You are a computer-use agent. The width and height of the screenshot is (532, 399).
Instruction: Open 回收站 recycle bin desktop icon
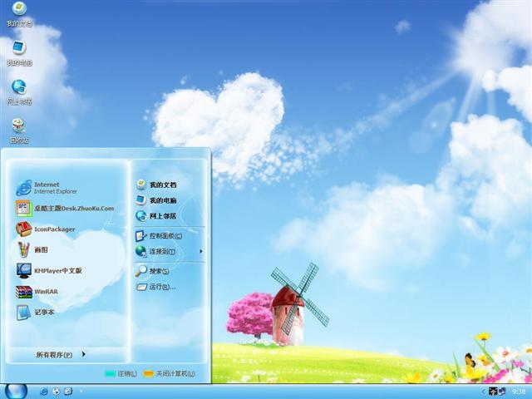click(19, 131)
